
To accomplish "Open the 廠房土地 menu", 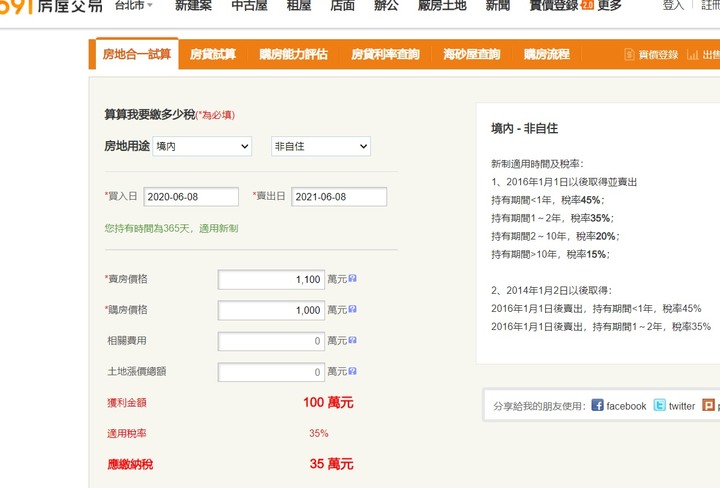I will (442, 6).
